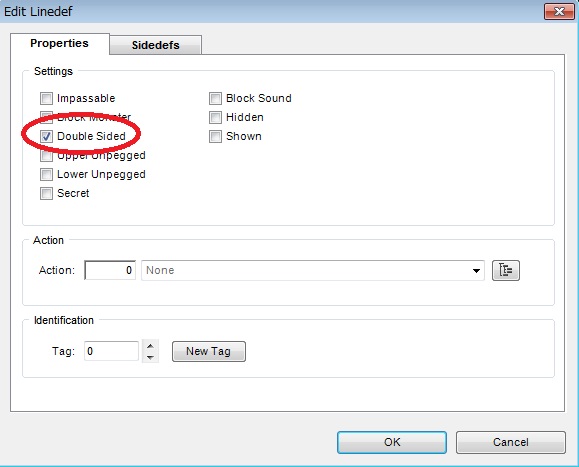Enable the Shown checkbox
The image size is (579, 467).
tap(215, 137)
